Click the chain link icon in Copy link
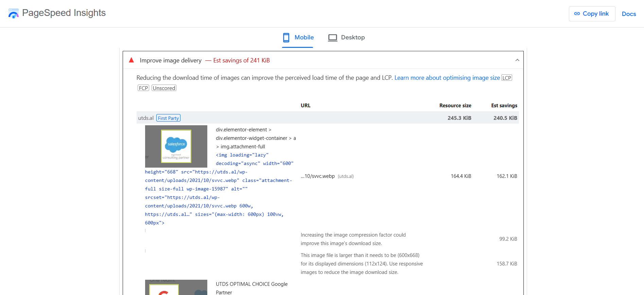Screen dimensions: 644x295 tap(577, 14)
